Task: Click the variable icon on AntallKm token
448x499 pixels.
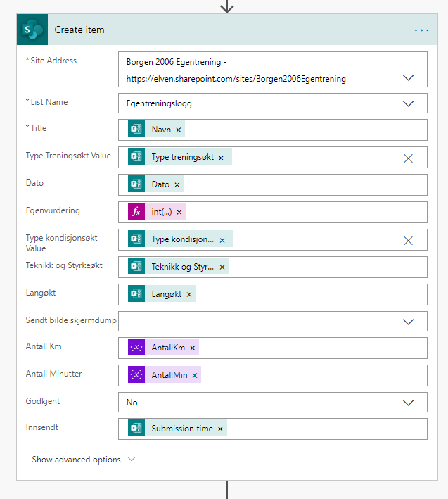Action: [136, 348]
